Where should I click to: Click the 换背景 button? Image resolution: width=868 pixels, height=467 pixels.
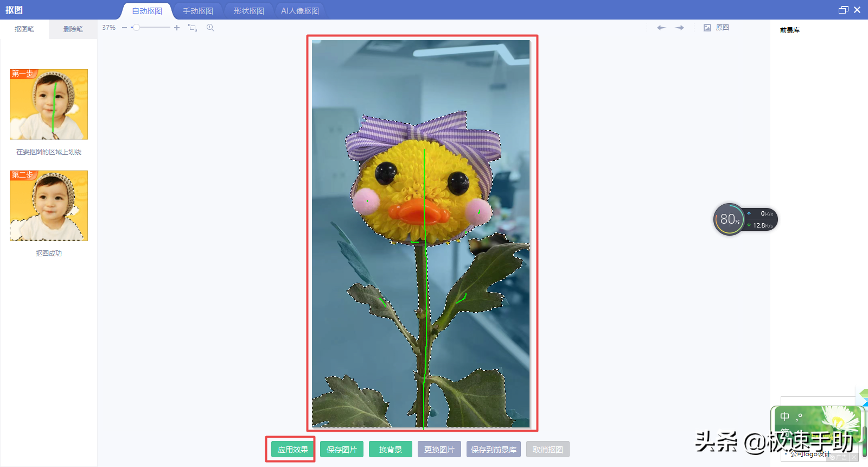click(391, 450)
